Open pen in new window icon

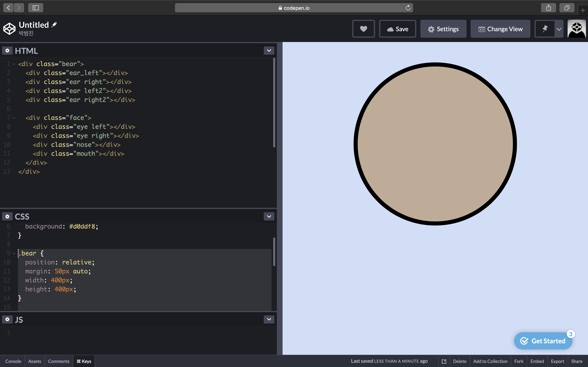pyautogui.click(x=444, y=361)
